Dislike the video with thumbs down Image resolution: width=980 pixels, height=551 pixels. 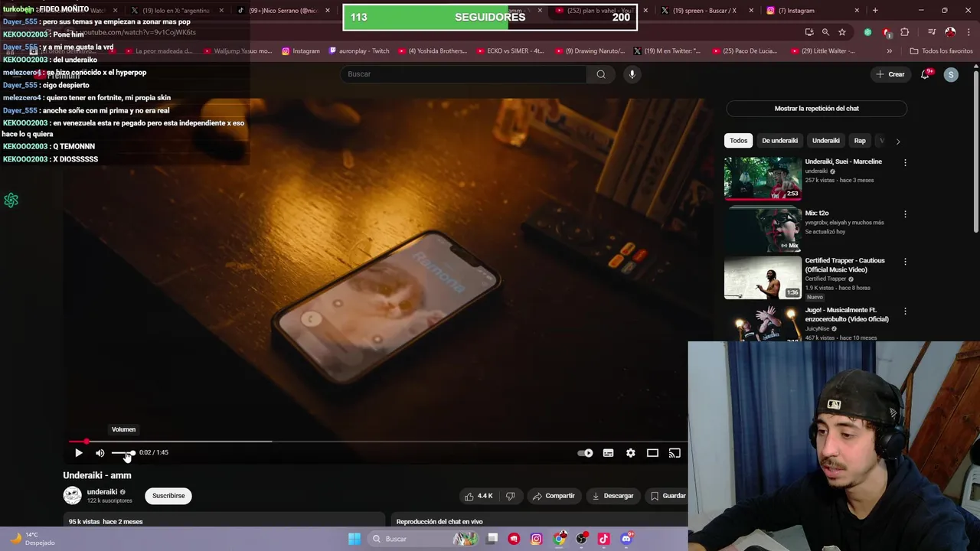click(x=511, y=496)
